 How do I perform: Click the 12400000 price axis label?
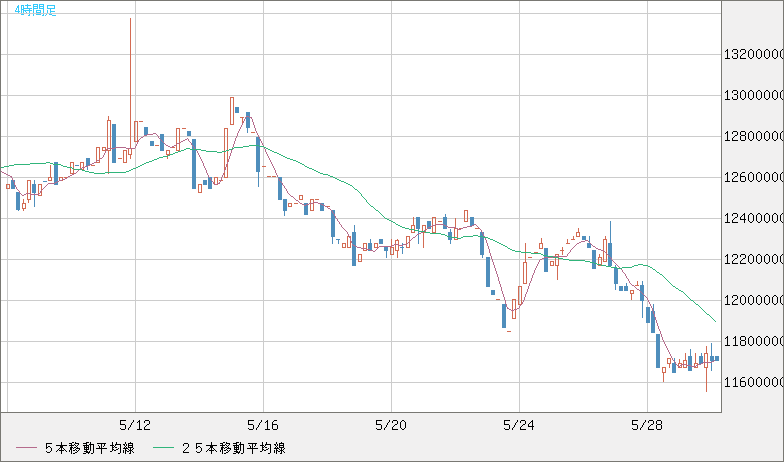pos(754,218)
